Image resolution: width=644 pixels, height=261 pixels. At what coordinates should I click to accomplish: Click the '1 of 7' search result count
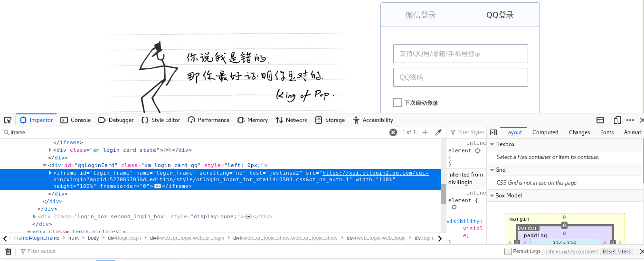point(409,132)
